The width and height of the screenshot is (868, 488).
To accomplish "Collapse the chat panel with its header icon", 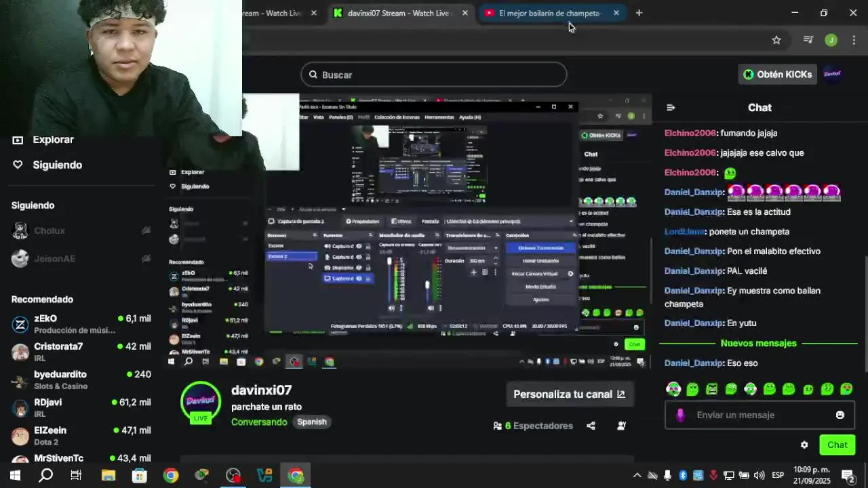I will [x=671, y=107].
